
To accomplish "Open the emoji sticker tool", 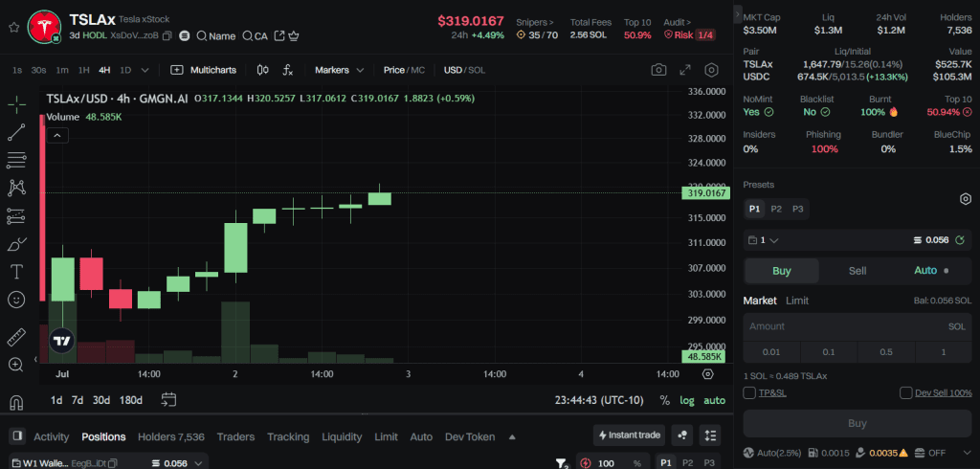I will 16,300.
